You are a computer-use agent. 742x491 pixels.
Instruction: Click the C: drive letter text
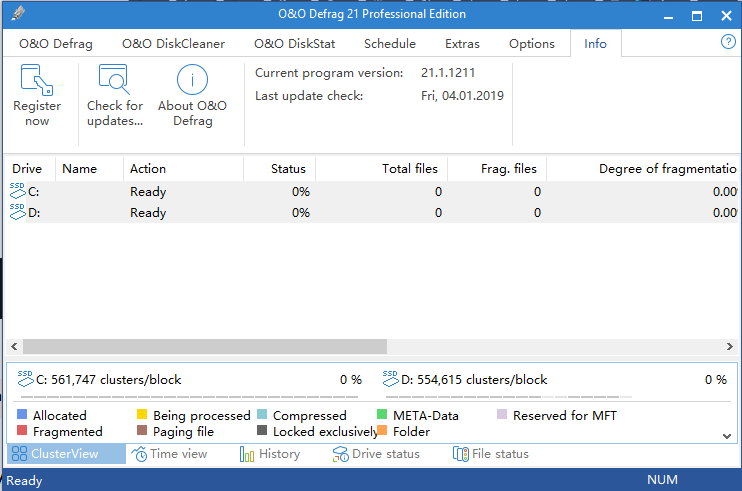click(34, 192)
